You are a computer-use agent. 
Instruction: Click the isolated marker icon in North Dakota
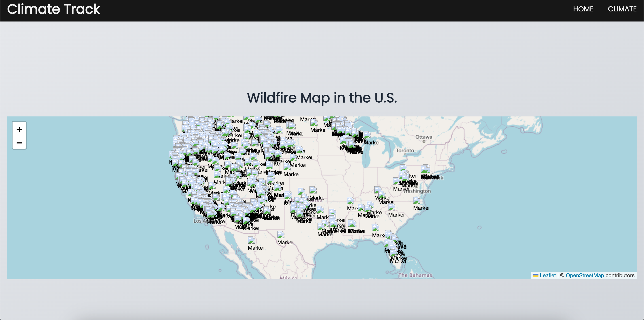314,122
